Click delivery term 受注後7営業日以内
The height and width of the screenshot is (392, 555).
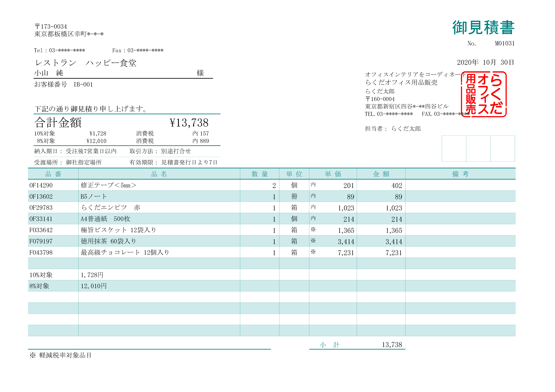pyautogui.click(x=91, y=151)
